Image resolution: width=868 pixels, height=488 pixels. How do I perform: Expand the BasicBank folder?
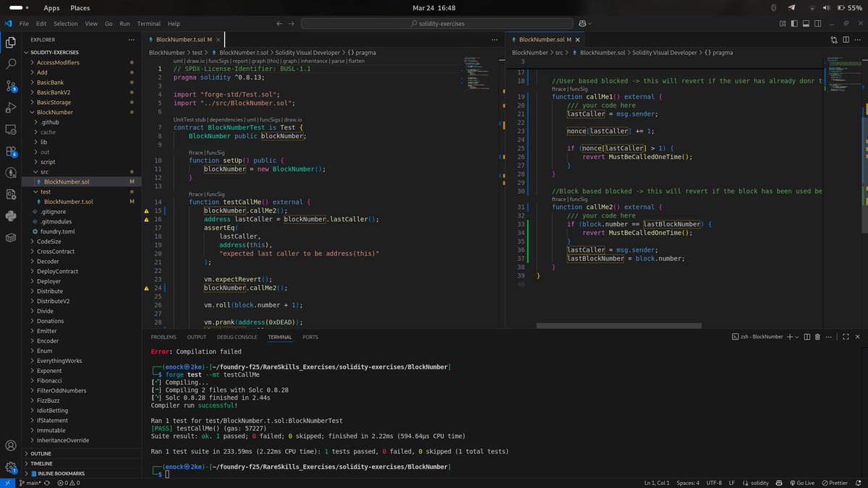coord(82,82)
